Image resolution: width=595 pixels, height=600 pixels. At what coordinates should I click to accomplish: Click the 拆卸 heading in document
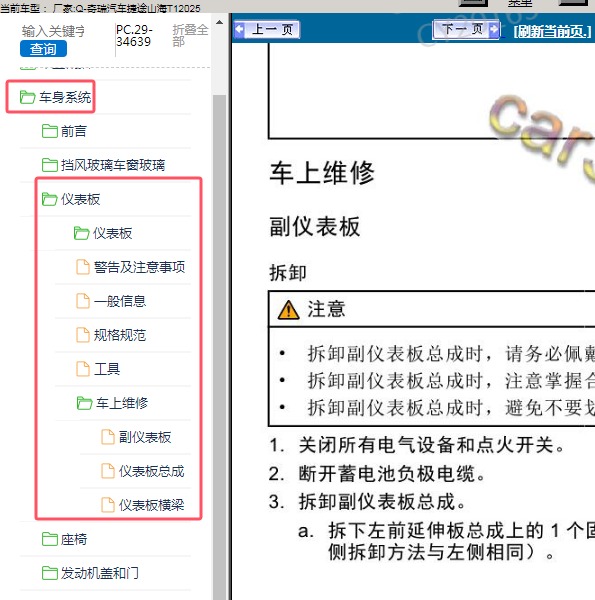click(x=288, y=273)
